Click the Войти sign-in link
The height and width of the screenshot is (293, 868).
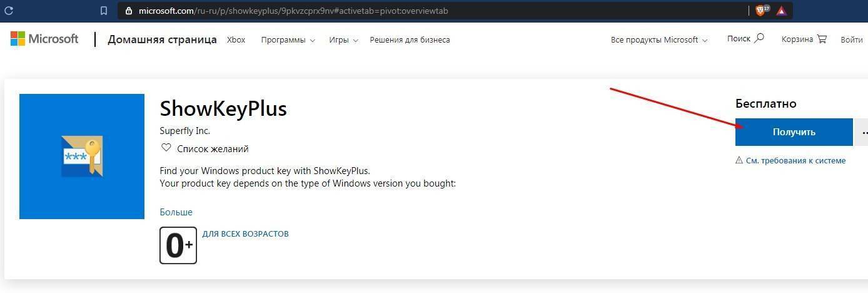(x=851, y=40)
